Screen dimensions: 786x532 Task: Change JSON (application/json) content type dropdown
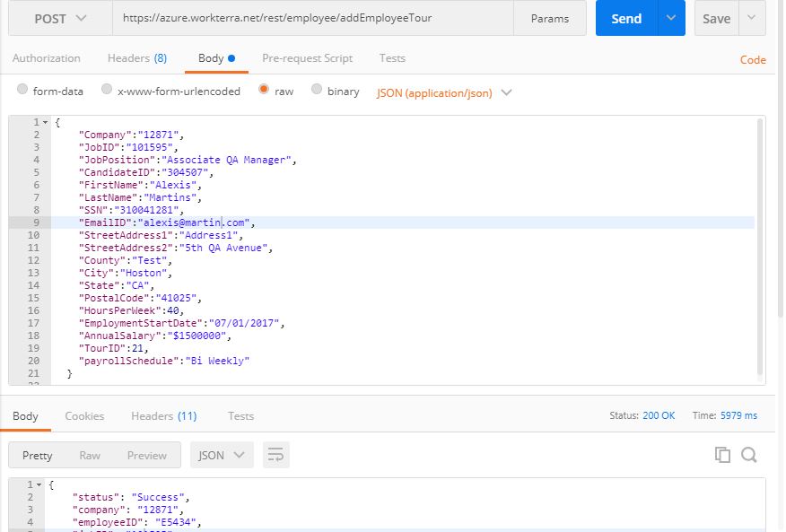444,92
